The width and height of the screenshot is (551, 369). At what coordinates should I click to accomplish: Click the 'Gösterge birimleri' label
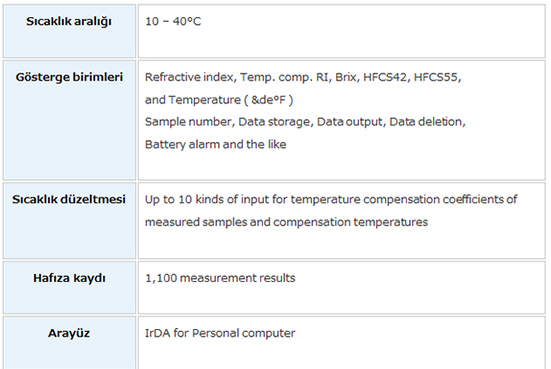pos(69,77)
